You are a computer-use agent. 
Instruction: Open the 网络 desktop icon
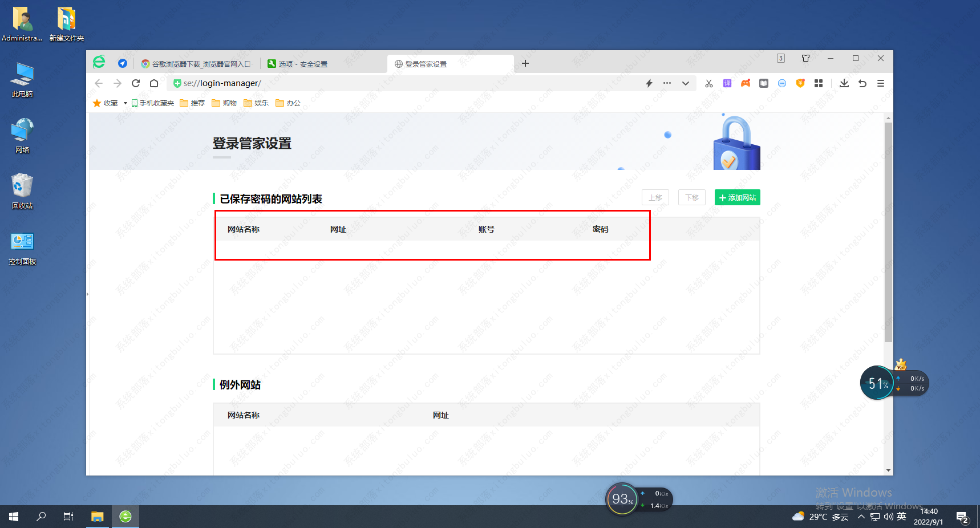22,136
